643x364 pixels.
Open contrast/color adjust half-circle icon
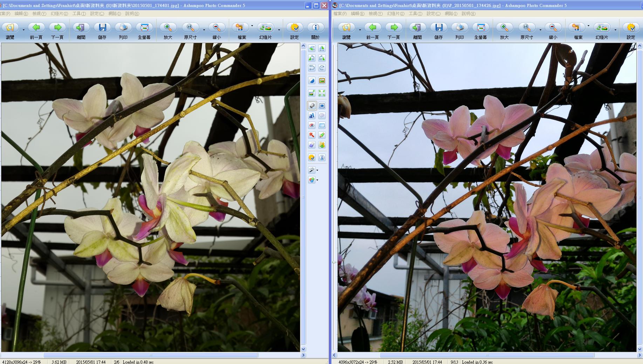(312, 80)
